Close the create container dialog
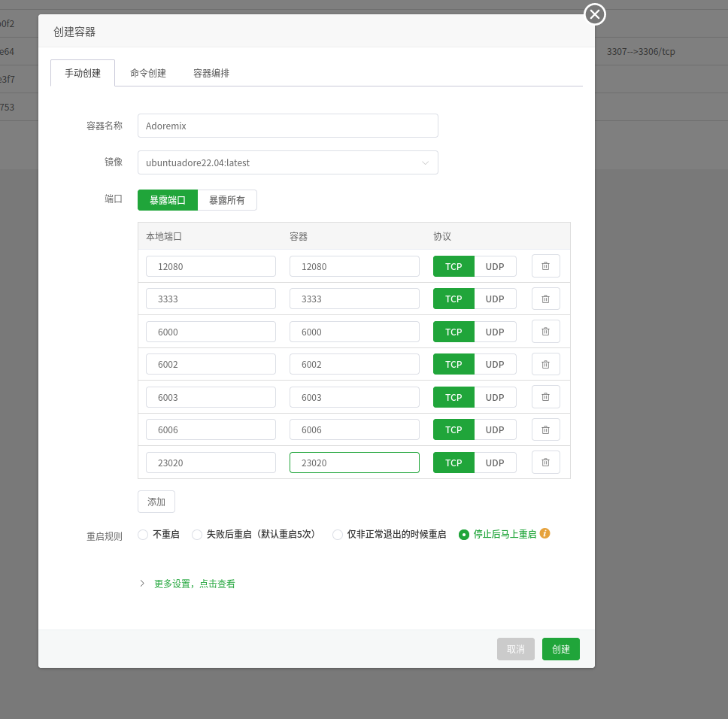The height and width of the screenshot is (719, 728). coord(595,14)
